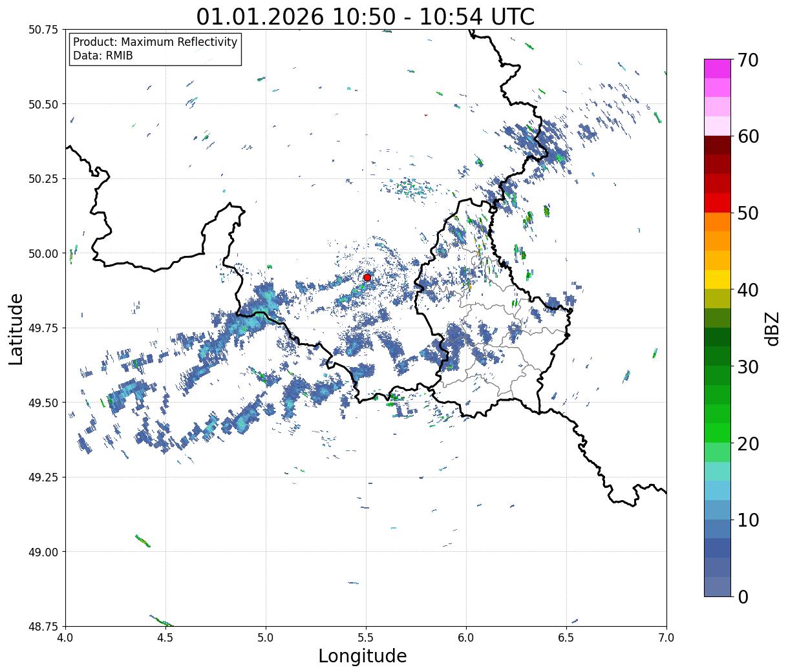Click the latitude tick label 49.25
The image size is (788, 672).
tap(43, 477)
